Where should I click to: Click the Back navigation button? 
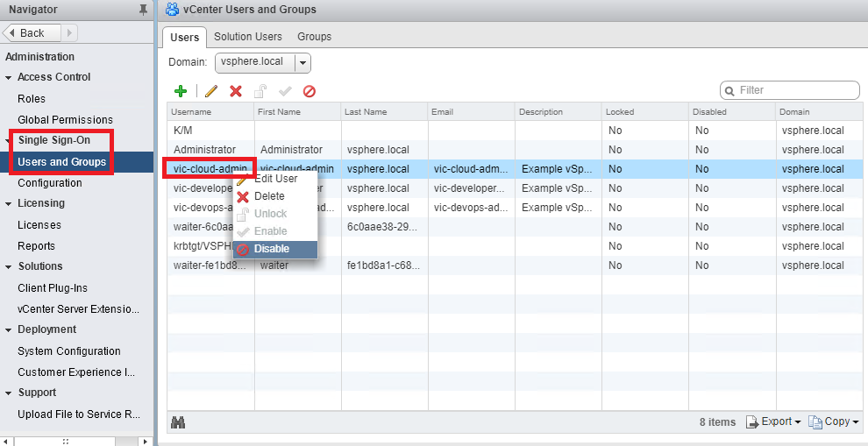[x=32, y=32]
